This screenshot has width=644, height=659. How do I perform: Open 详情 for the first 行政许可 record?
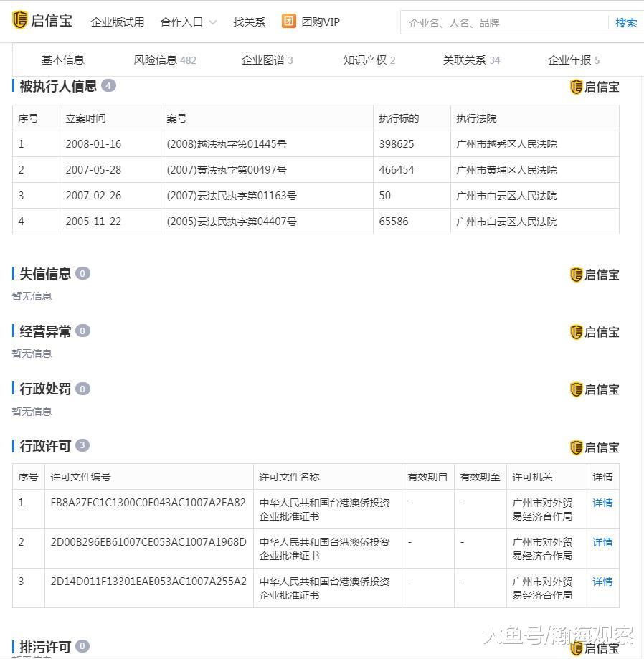pyautogui.click(x=602, y=503)
